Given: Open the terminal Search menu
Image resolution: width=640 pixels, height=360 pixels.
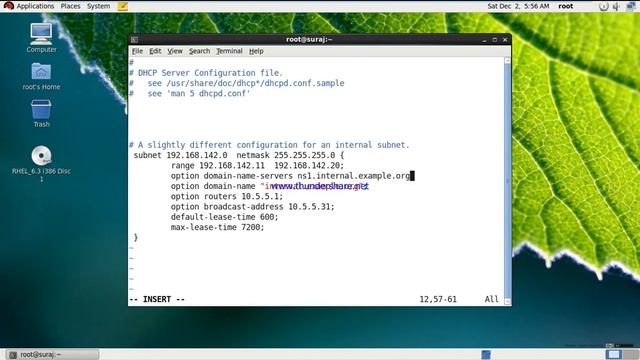Looking at the screenshot, I should pos(199,51).
